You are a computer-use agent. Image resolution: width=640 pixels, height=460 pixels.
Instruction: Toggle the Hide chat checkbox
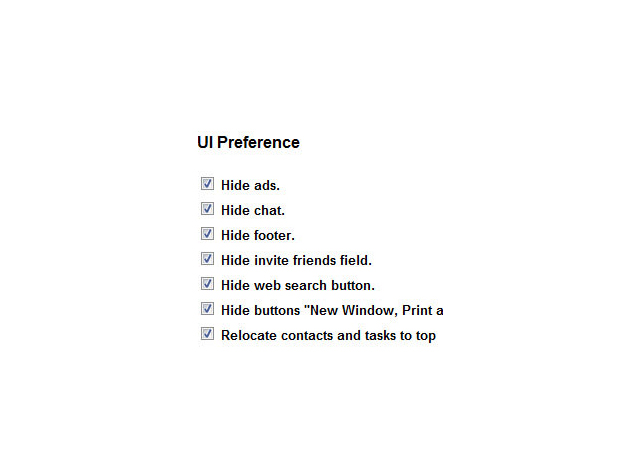point(207,209)
